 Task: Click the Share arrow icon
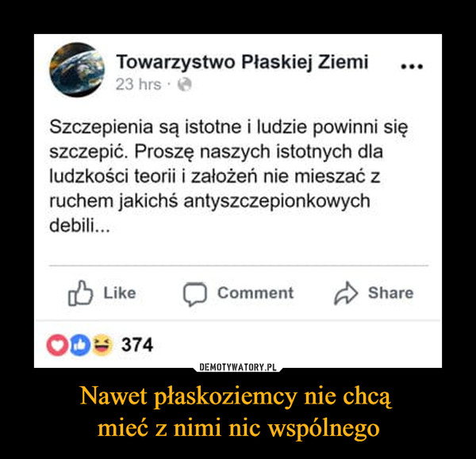(x=347, y=293)
